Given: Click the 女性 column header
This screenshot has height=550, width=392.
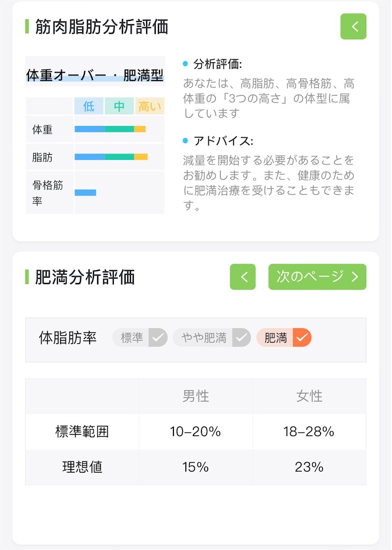Looking at the screenshot, I should [x=309, y=396].
